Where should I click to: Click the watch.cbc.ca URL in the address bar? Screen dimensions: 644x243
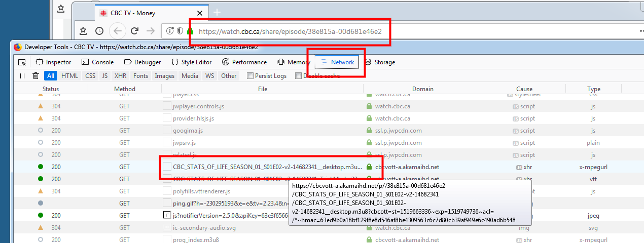tap(290, 31)
